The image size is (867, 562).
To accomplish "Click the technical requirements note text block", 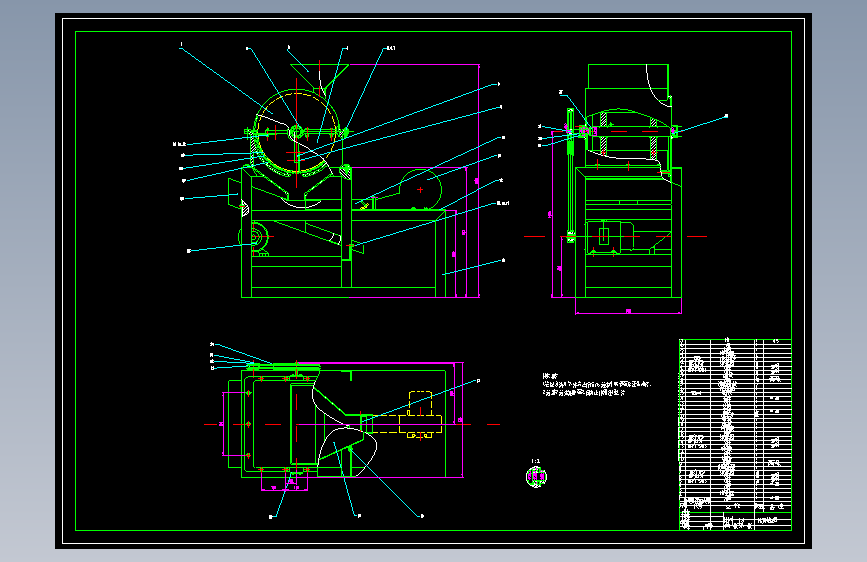I will pos(597,384).
